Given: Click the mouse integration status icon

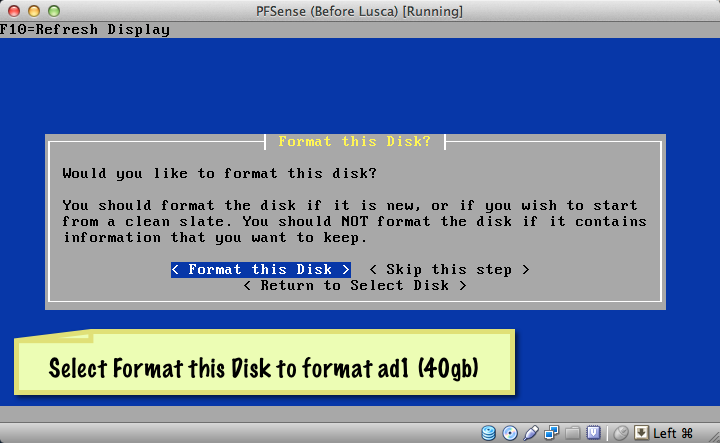Looking at the screenshot, I should (621, 432).
